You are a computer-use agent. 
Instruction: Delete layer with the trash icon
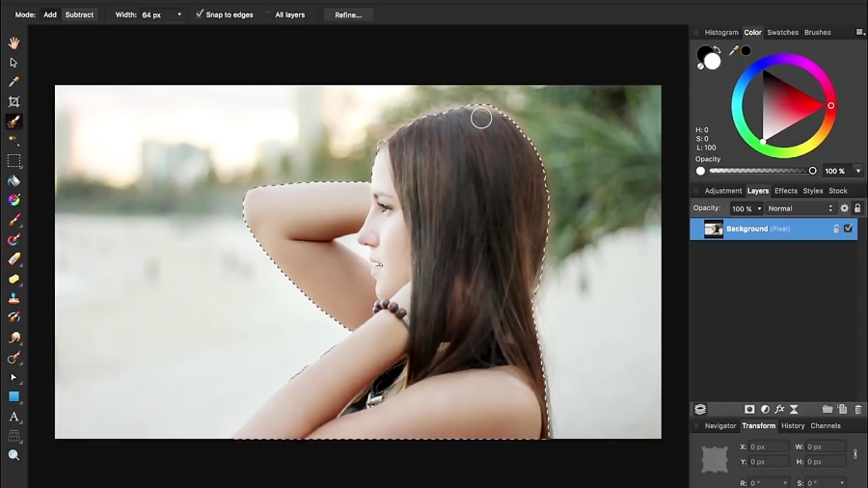pyautogui.click(x=858, y=410)
